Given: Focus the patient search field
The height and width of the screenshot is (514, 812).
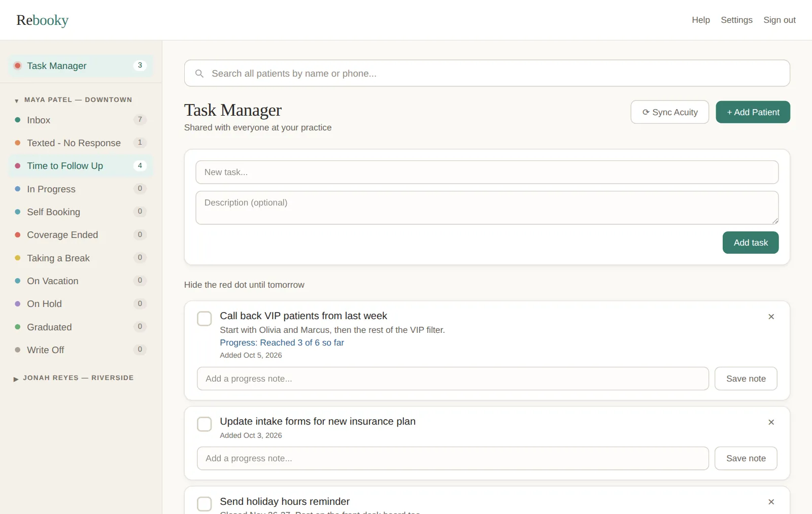Looking at the screenshot, I should 487,73.
